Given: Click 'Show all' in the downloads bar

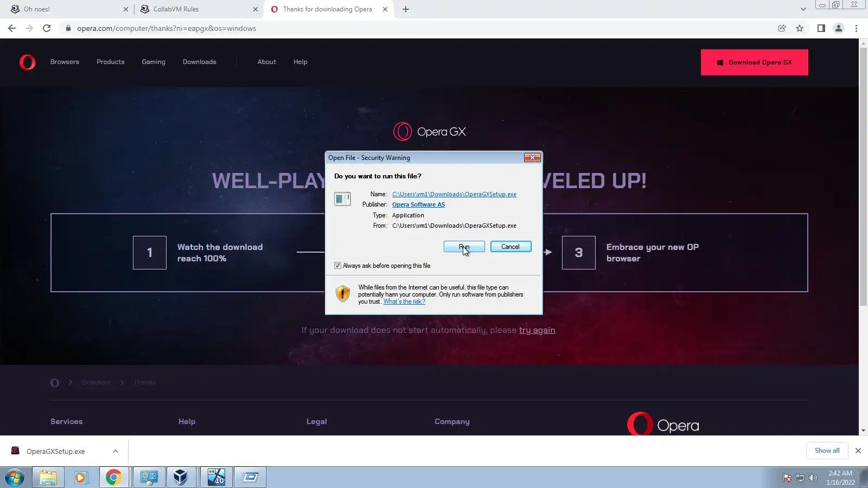Looking at the screenshot, I should (x=827, y=451).
